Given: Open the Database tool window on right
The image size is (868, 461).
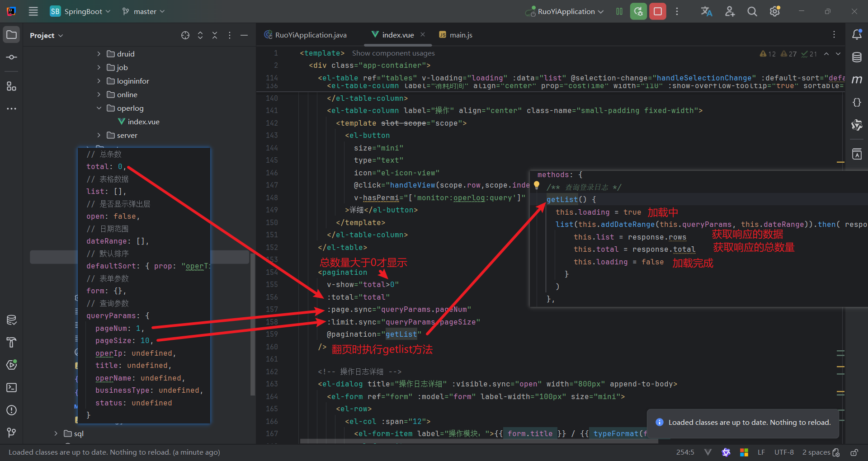Looking at the screenshot, I should click(857, 57).
